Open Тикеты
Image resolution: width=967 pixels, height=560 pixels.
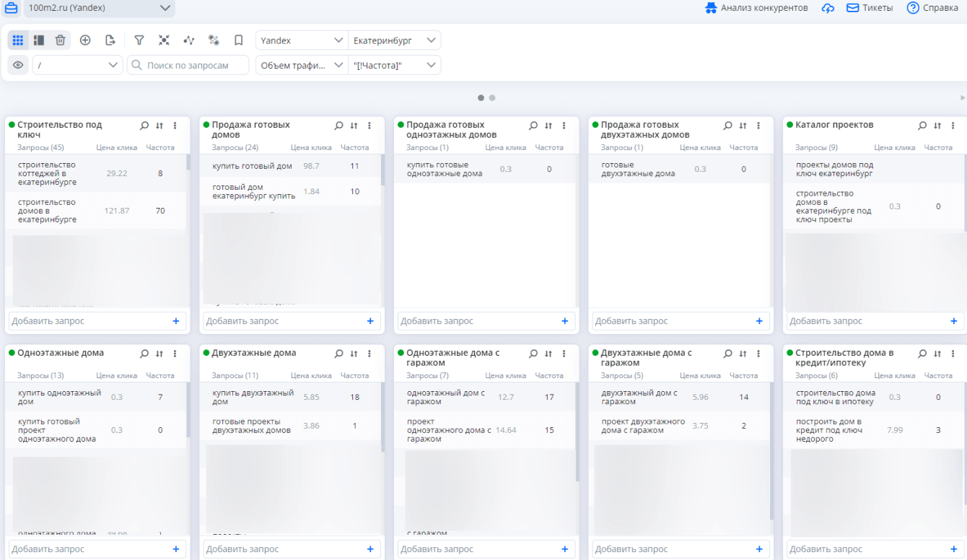pos(870,8)
